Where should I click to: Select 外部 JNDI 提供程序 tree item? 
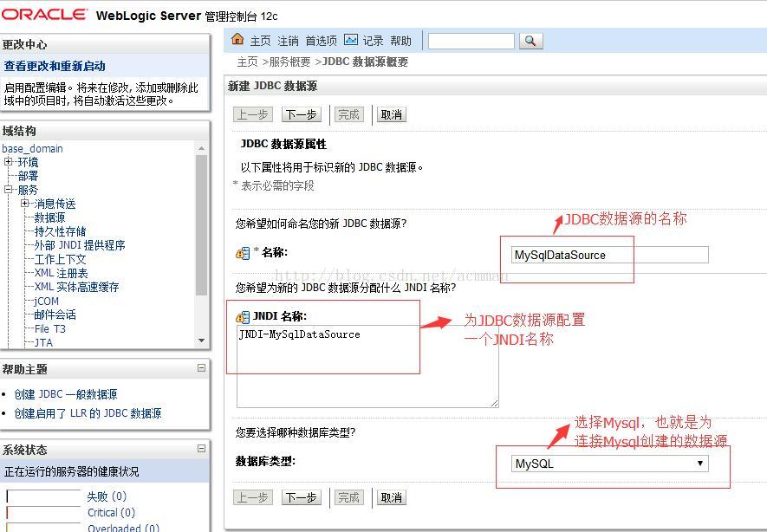pyautogui.click(x=80, y=245)
